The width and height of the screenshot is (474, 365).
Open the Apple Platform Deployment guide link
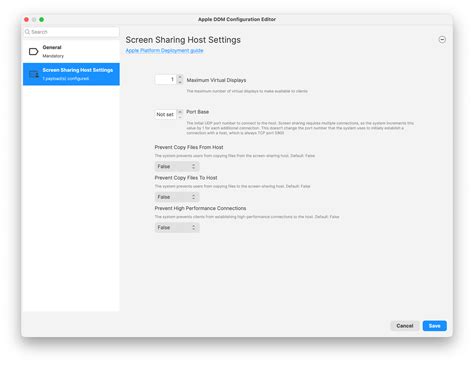point(164,51)
